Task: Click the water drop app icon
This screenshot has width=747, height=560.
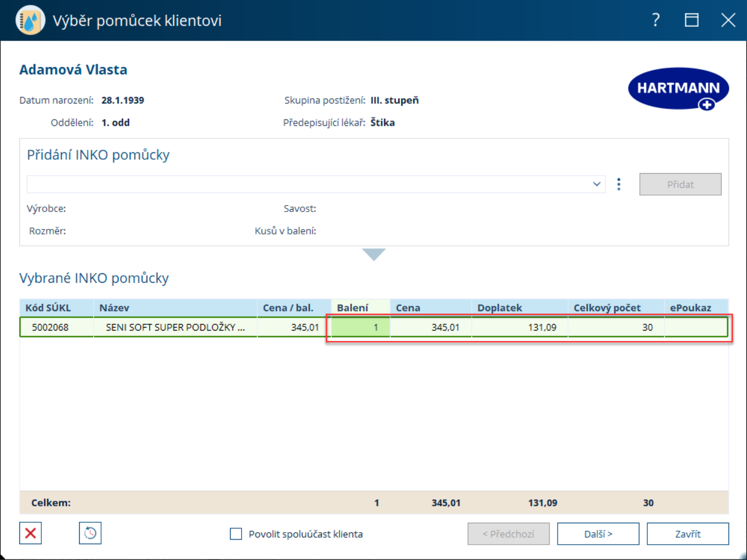Action: click(x=30, y=20)
